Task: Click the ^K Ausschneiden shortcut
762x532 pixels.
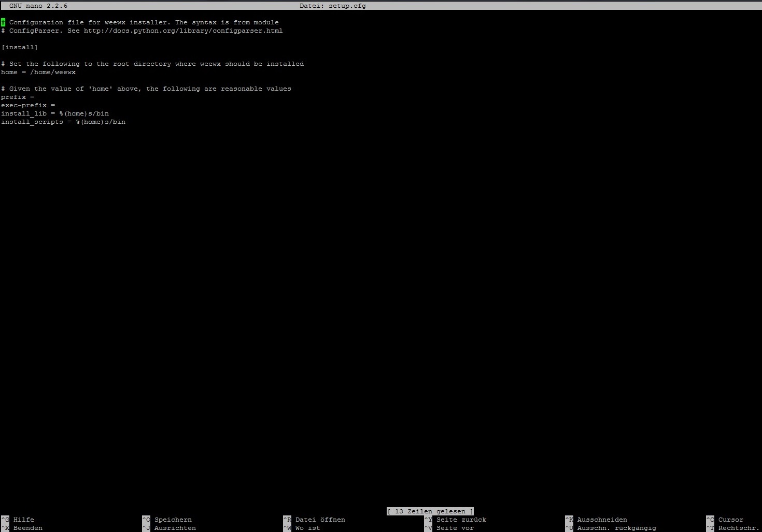Action: [596, 520]
